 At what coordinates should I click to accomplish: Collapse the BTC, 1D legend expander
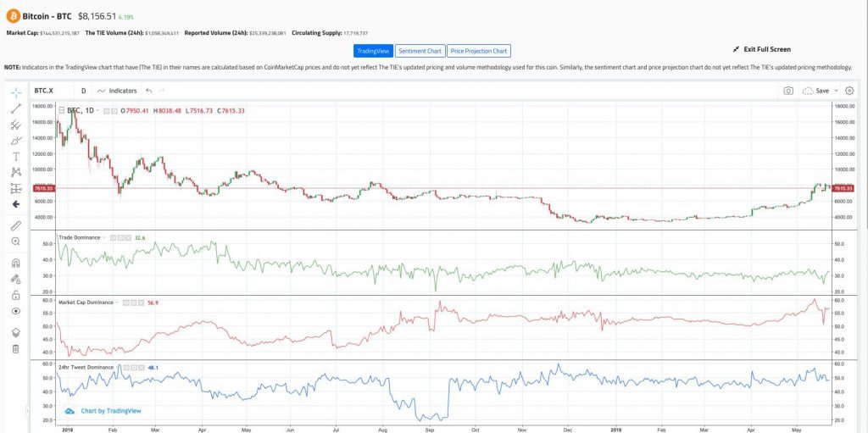61,110
